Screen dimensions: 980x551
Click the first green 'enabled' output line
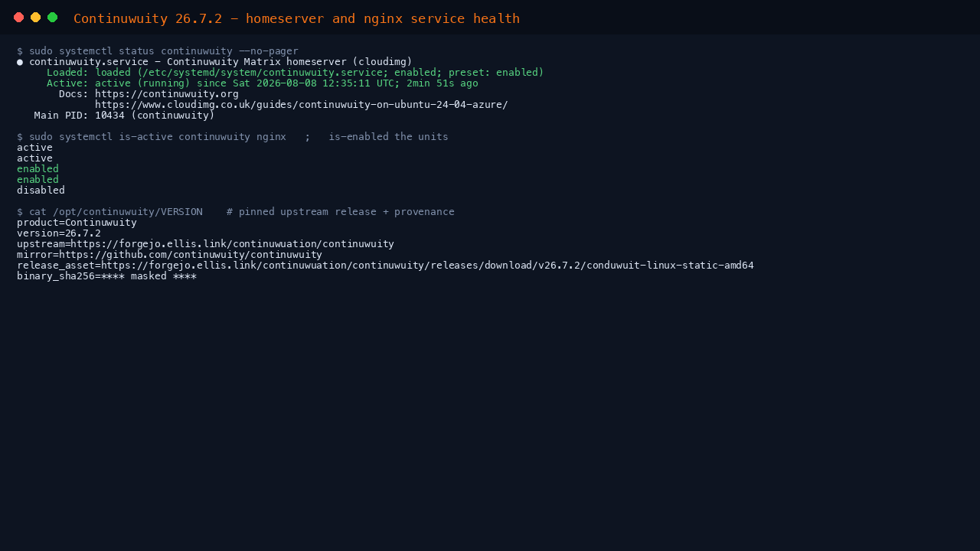click(x=38, y=169)
